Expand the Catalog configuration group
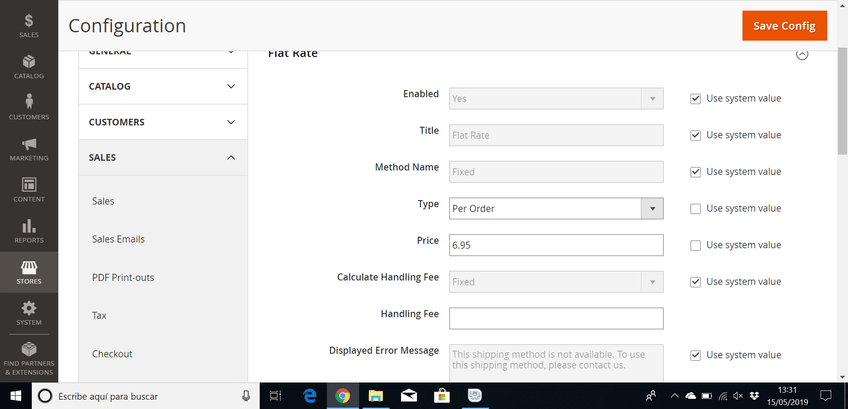Screen dimensions: 848x409 point(163,86)
